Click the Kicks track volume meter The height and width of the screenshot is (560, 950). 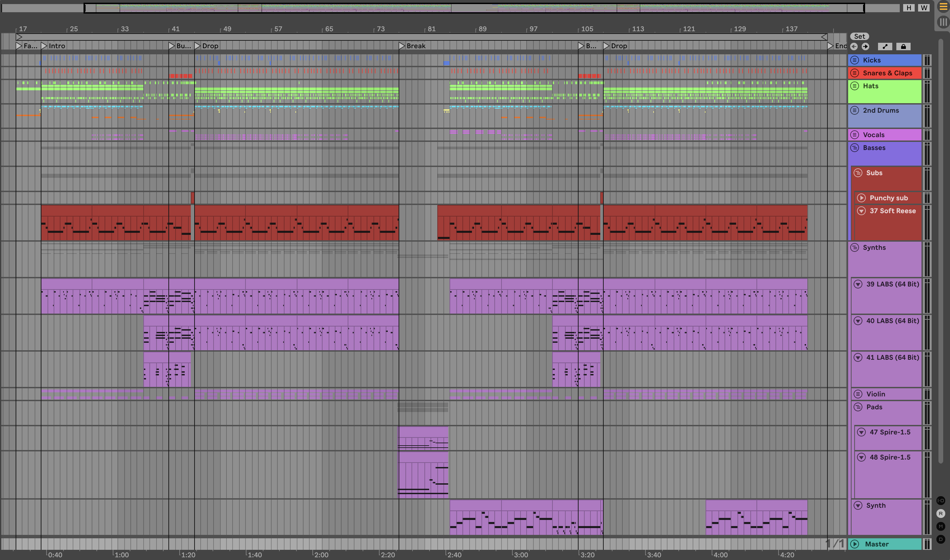click(x=927, y=60)
